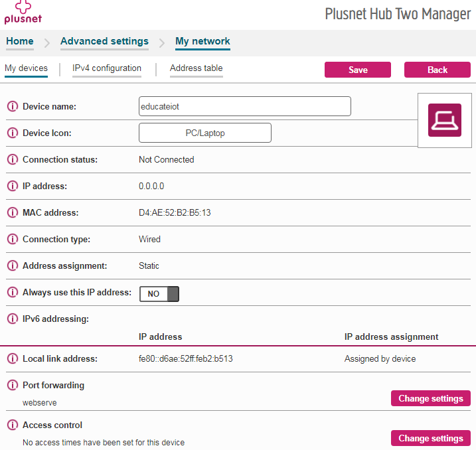Click the laptop device icon preview

[444, 120]
